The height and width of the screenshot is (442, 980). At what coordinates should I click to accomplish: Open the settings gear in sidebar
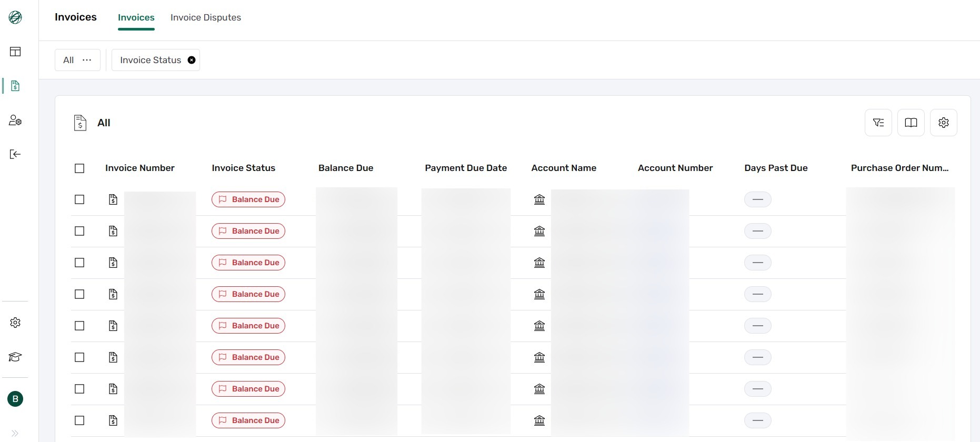coord(15,323)
